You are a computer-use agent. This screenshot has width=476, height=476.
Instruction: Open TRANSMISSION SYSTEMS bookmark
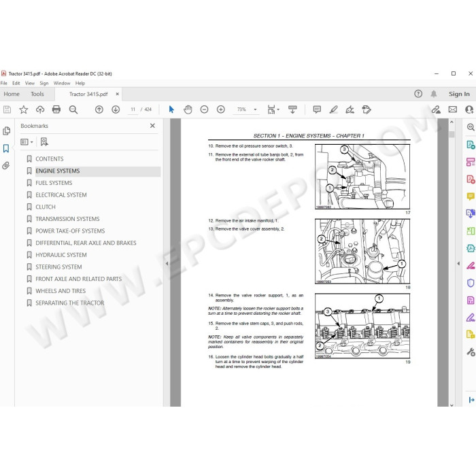point(67,219)
